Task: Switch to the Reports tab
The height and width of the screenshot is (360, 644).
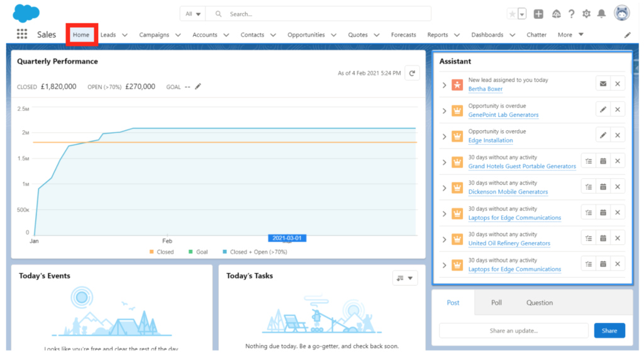Action: click(438, 35)
